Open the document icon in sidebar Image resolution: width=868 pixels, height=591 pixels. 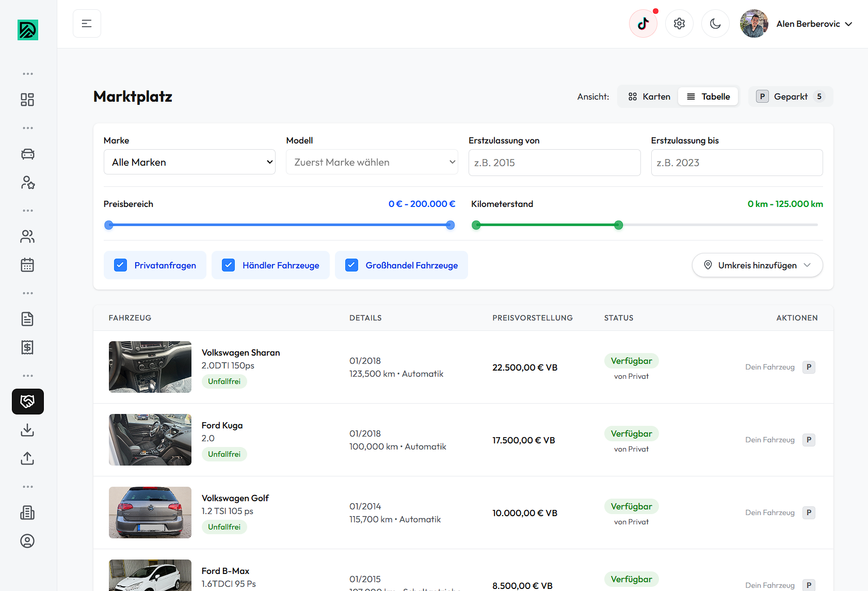coord(27,319)
